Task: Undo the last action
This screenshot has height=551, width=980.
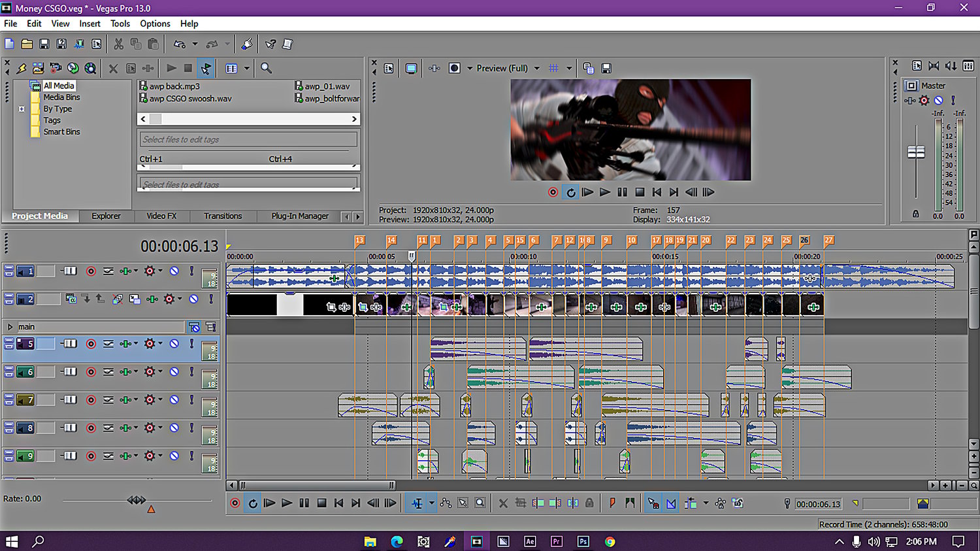Action: [x=179, y=44]
